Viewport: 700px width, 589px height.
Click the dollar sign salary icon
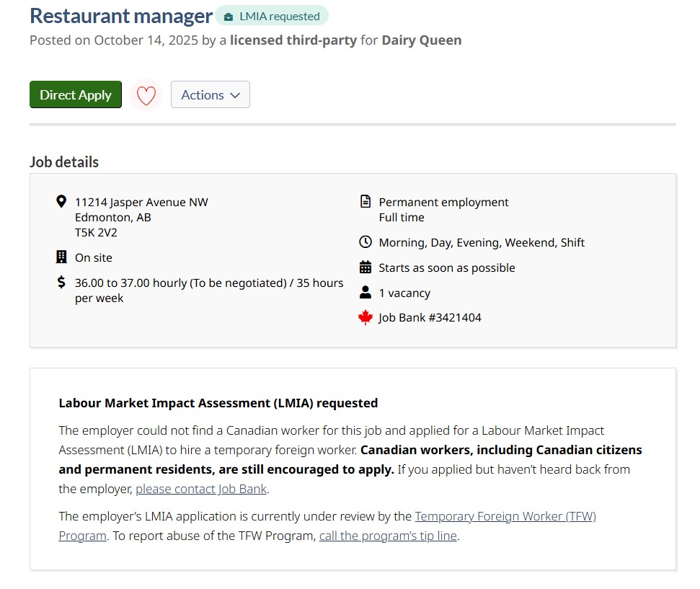61,283
